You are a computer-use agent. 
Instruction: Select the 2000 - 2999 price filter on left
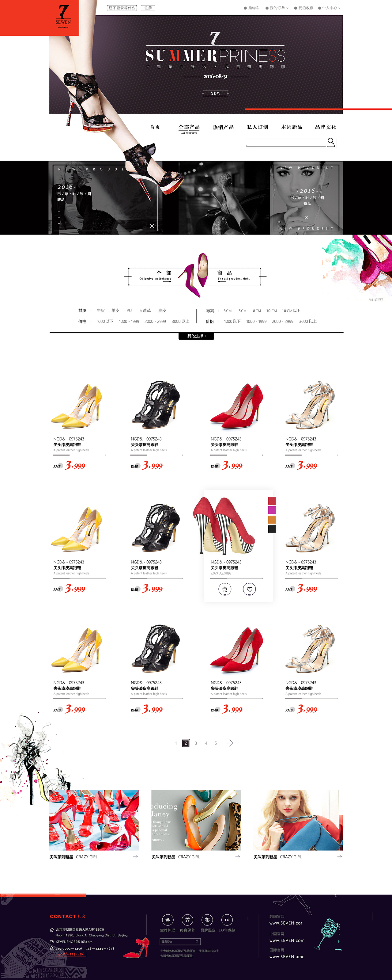click(x=155, y=322)
